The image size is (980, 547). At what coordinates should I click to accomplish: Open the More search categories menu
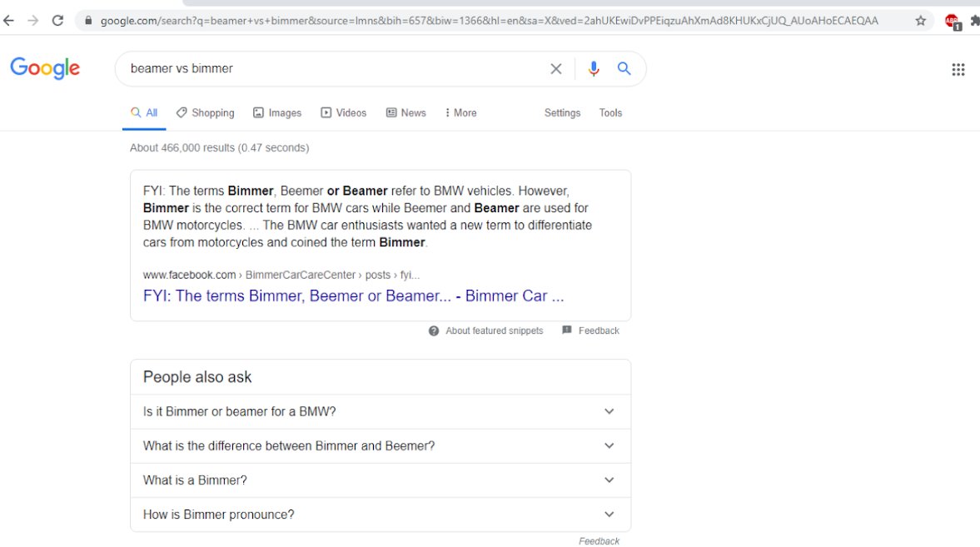460,112
